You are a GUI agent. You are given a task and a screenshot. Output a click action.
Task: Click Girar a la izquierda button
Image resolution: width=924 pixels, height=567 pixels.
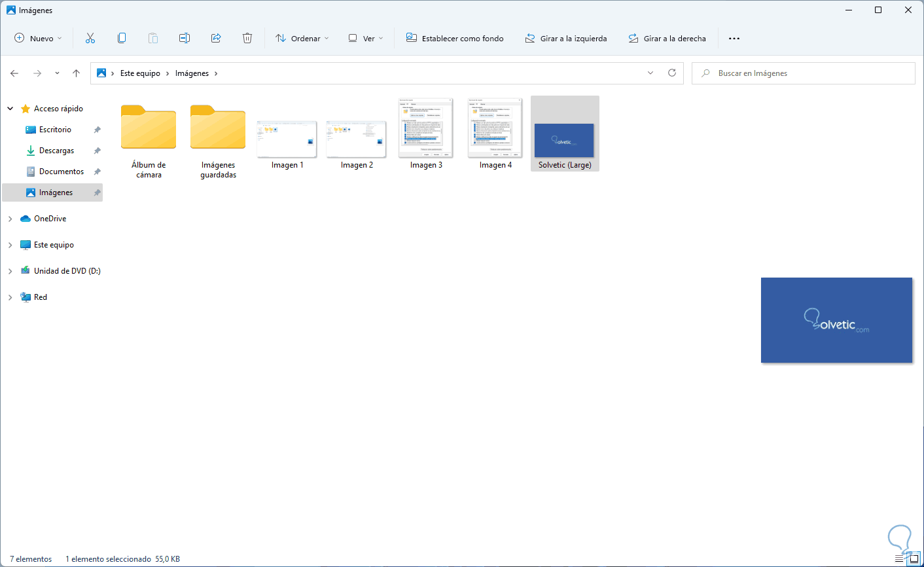pos(566,38)
